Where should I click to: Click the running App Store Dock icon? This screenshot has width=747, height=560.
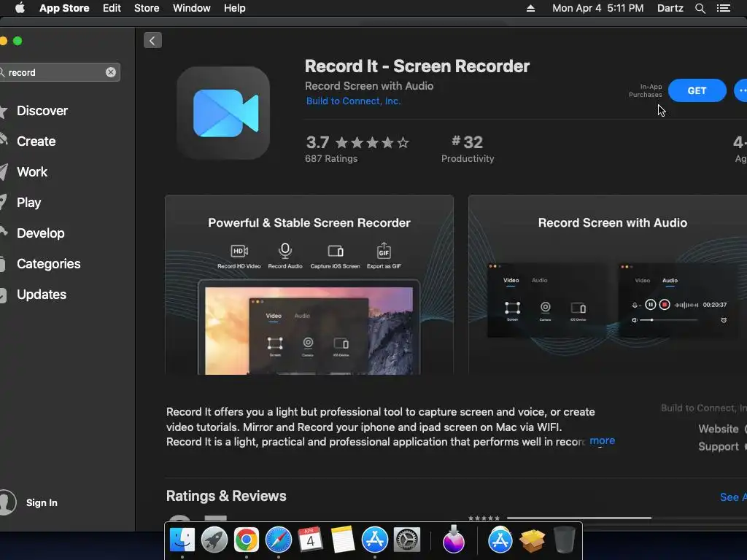[x=374, y=540]
